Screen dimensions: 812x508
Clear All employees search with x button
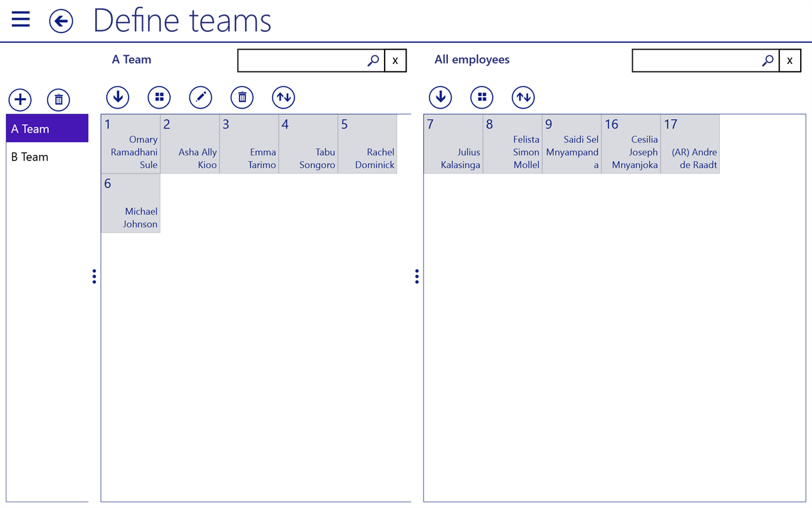pos(790,61)
